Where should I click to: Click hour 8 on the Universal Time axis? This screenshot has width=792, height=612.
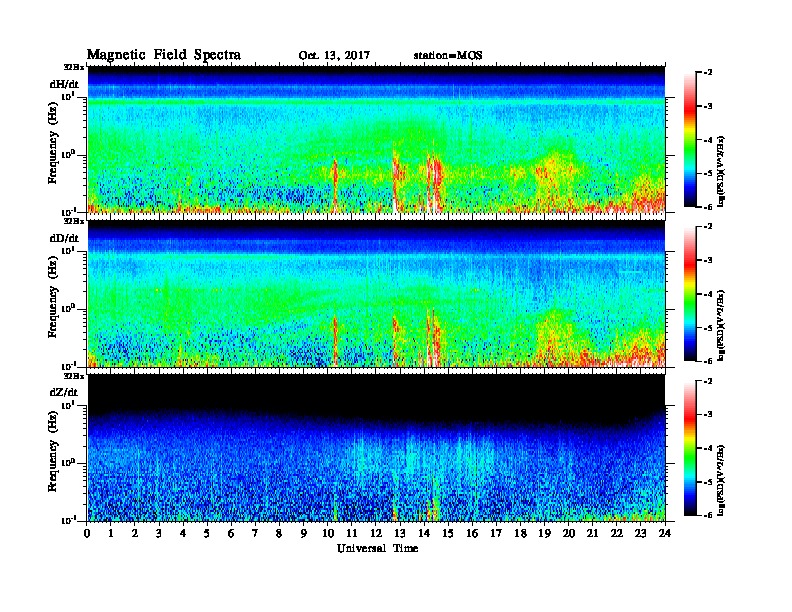pyautogui.click(x=279, y=533)
